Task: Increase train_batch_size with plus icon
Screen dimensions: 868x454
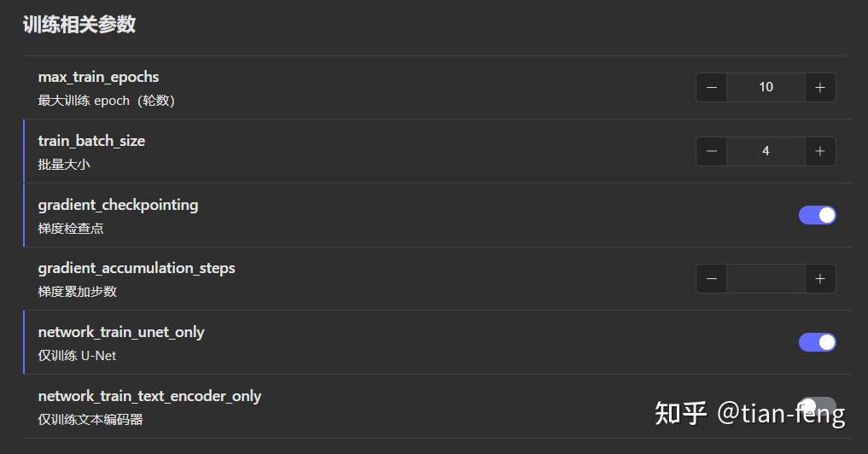Action: (820, 151)
